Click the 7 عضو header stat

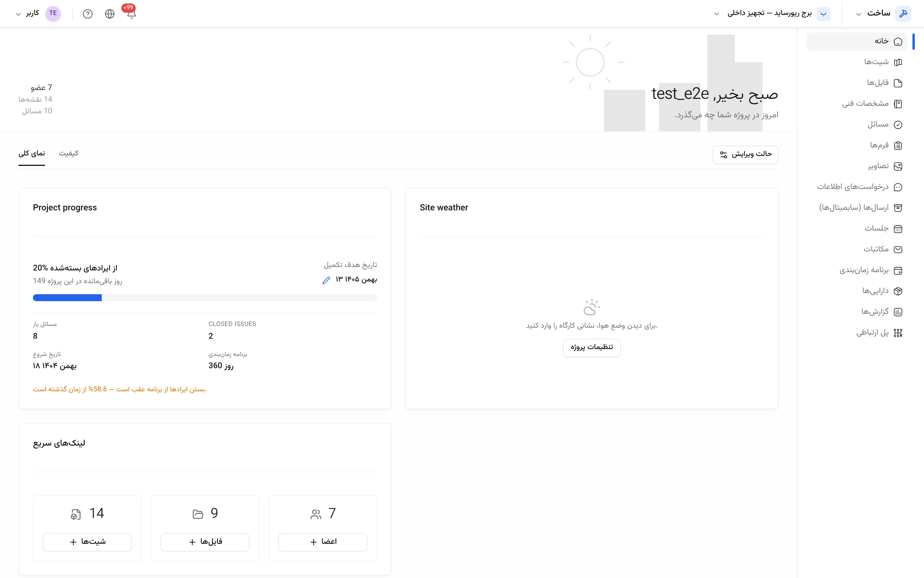pyautogui.click(x=41, y=88)
